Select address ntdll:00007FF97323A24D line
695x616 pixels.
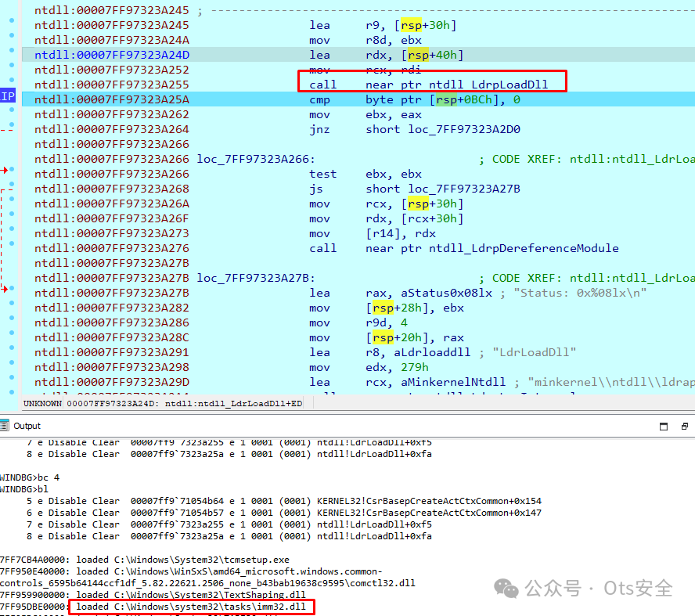[112, 55]
